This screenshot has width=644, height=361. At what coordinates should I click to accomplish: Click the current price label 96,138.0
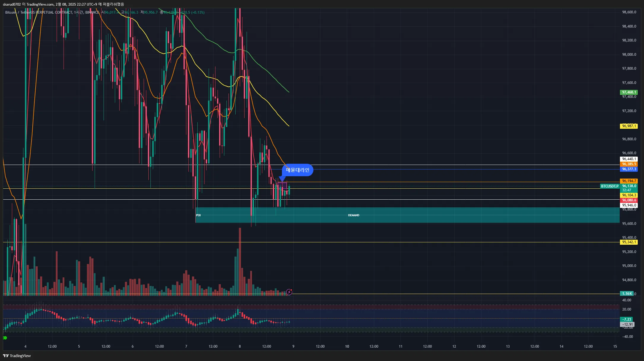[629, 186]
